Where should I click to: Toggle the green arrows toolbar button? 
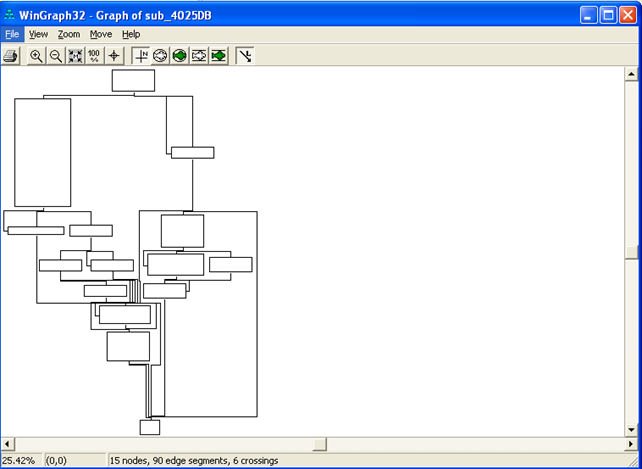click(218, 56)
